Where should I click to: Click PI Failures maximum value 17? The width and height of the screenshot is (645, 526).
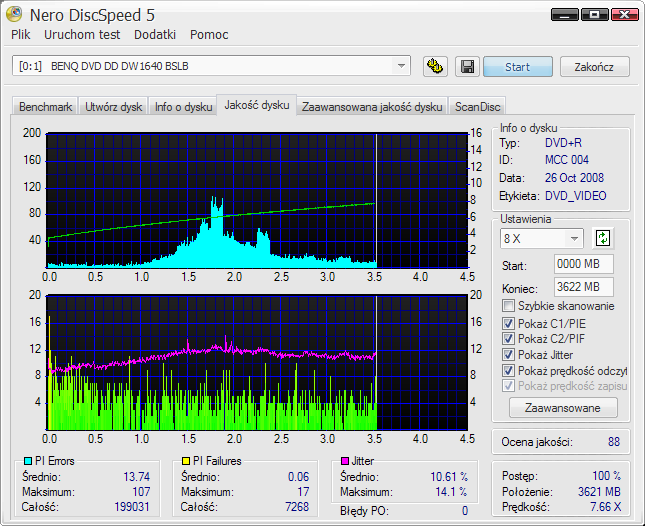303,491
